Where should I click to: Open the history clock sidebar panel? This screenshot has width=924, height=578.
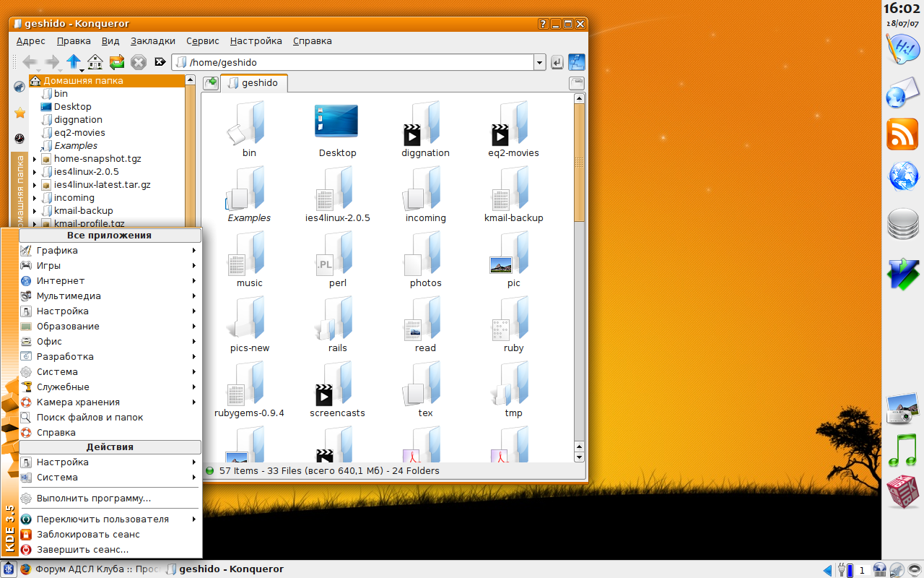tap(19, 138)
